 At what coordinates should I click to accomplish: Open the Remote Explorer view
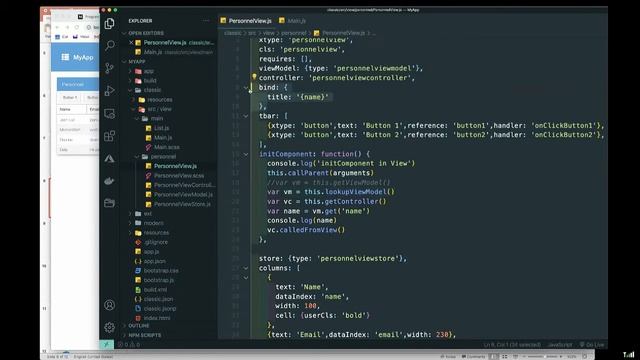click(109, 113)
